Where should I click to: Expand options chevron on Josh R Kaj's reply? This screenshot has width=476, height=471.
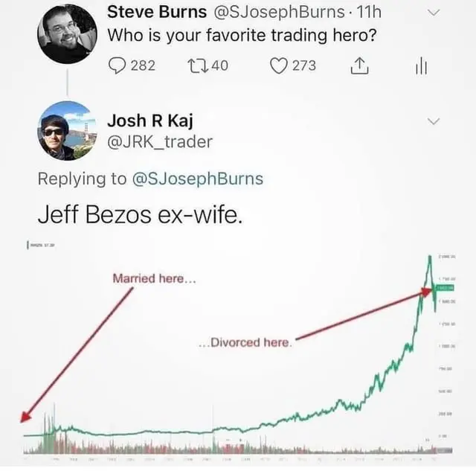(435, 121)
